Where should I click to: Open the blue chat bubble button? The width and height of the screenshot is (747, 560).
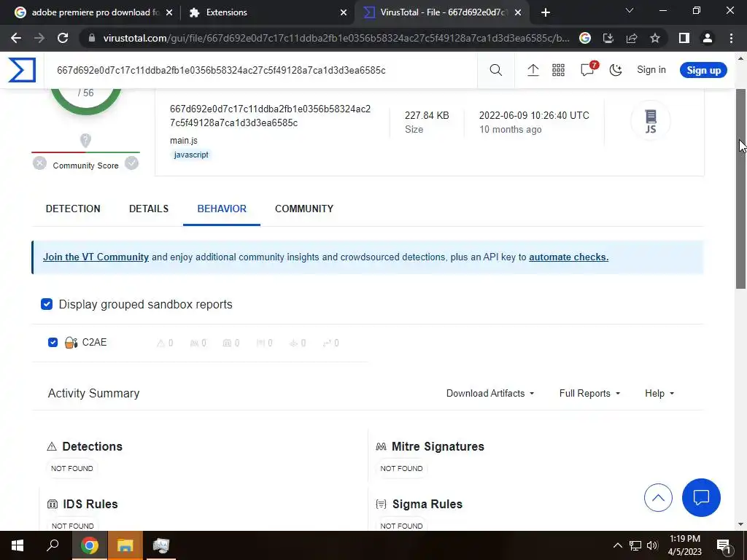tap(701, 497)
